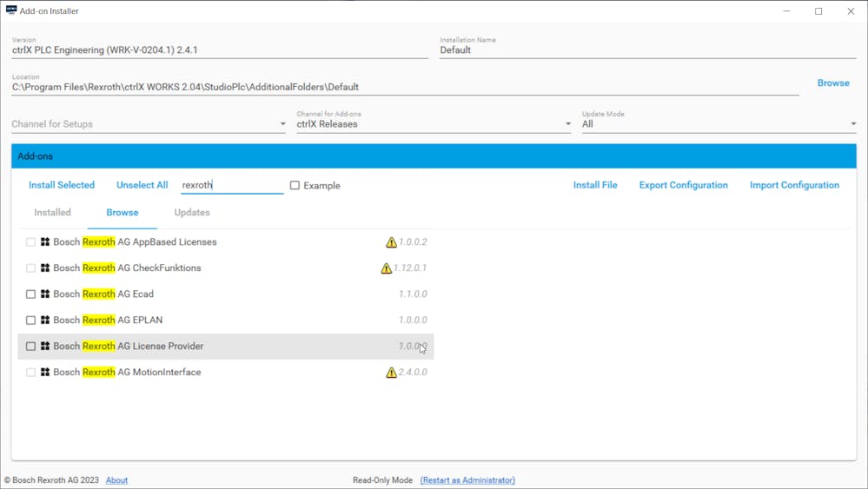Viewport: 868px width, 489px height.
Task: Click warning icon beside AppBased Licenses version
Action: click(x=391, y=242)
